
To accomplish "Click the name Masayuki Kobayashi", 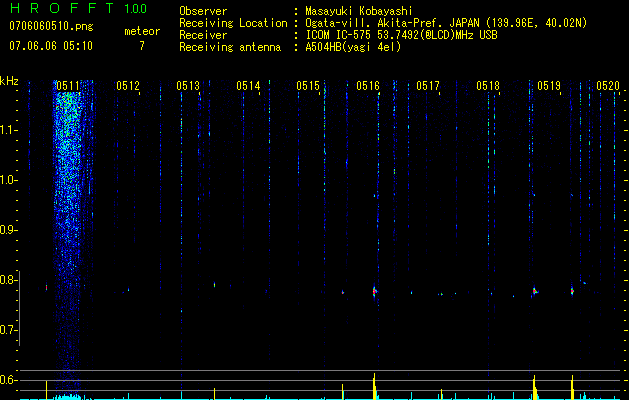I will [x=359, y=11].
